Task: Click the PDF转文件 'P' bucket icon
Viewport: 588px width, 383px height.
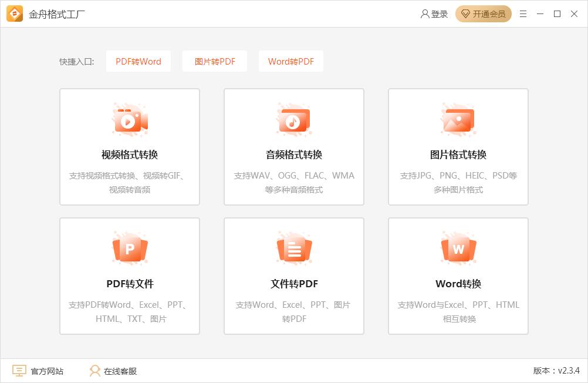Action: click(x=129, y=248)
